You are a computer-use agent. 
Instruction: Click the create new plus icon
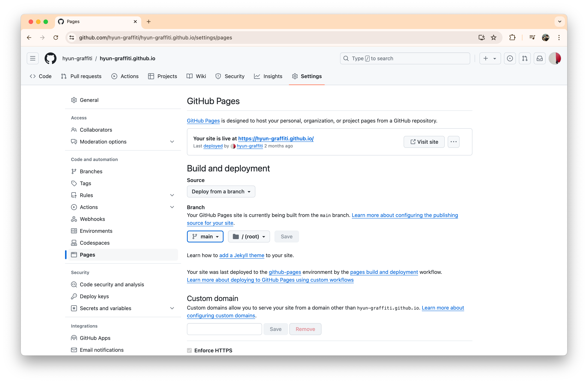tap(485, 58)
